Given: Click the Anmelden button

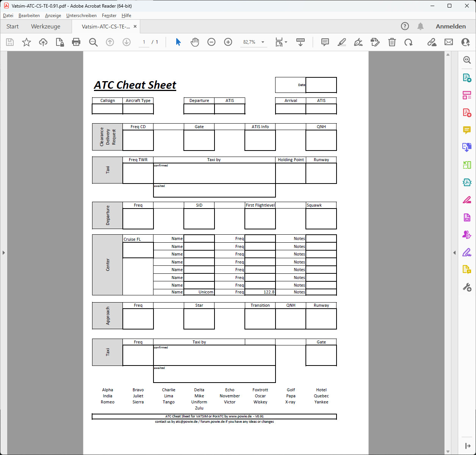Looking at the screenshot, I should 451,26.
